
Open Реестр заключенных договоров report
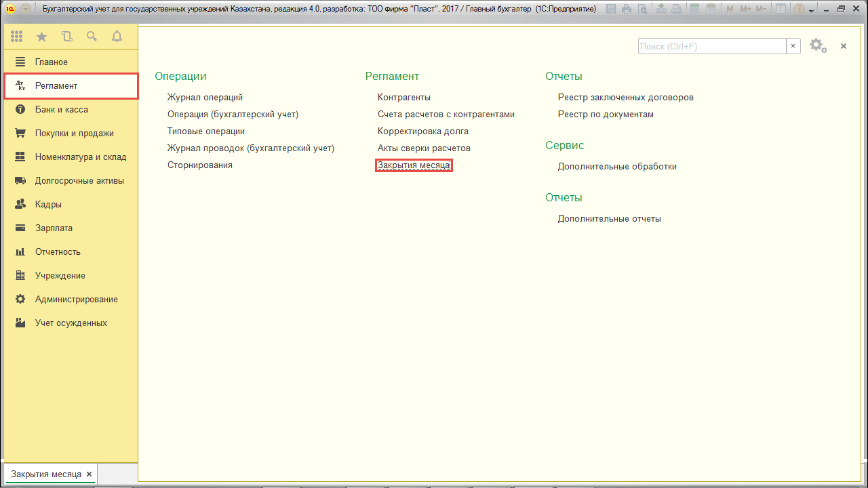coord(625,98)
